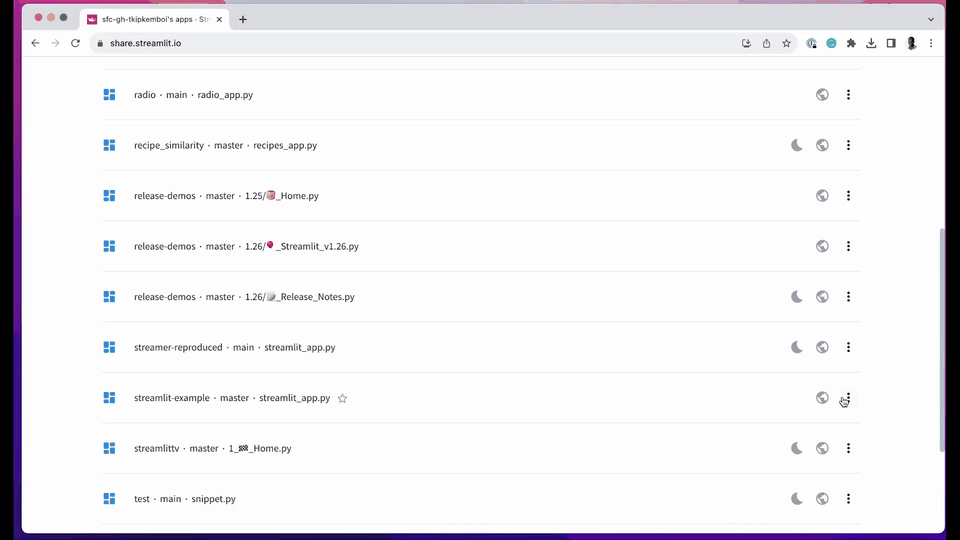Click the share.streamlit.io address bar
Viewport: 960px width, 540px height.
coord(400,43)
